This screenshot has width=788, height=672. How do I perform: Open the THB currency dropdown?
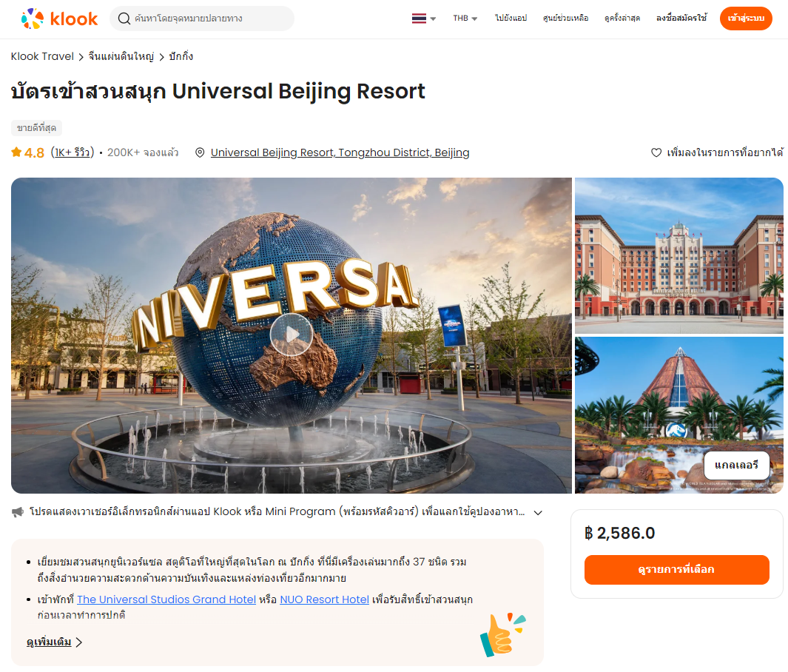pos(465,18)
